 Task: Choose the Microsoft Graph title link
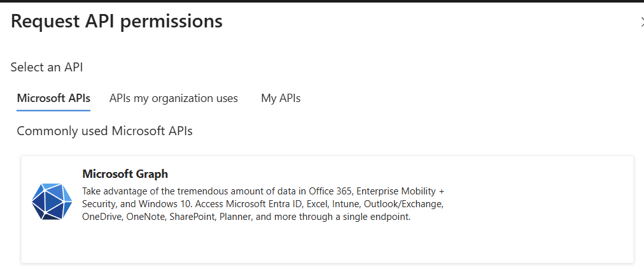coord(125,174)
